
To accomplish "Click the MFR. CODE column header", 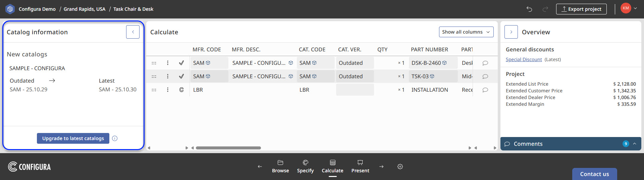I will pyautogui.click(x=207, y=49).
